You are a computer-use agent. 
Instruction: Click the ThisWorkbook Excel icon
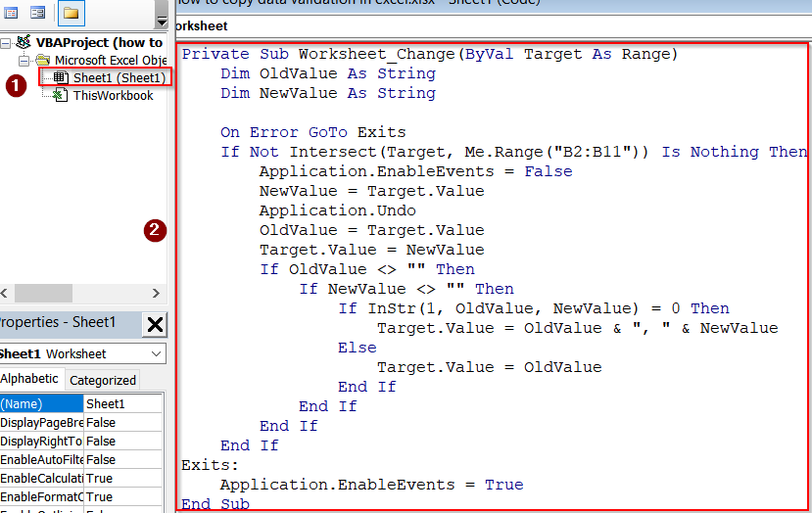60,95
